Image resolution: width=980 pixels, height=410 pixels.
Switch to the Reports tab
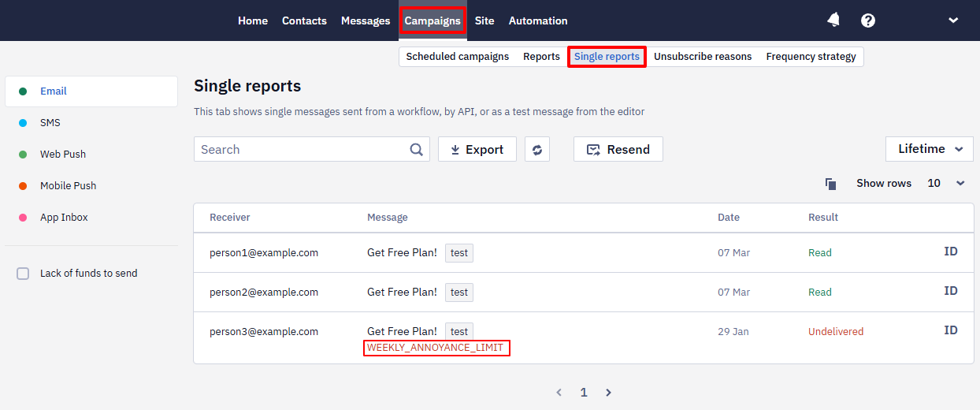point(541,57)
